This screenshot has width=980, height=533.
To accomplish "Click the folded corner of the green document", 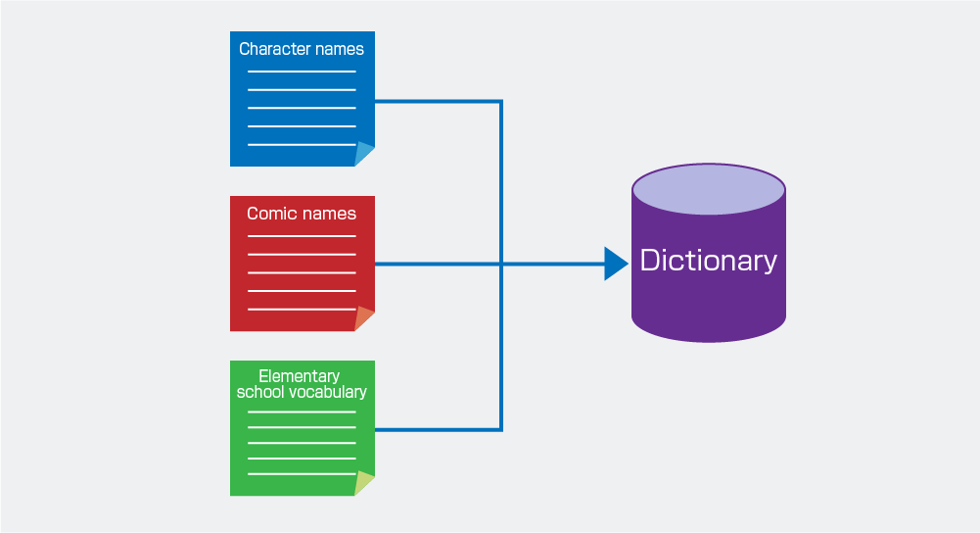I will [x=365, y=484].
